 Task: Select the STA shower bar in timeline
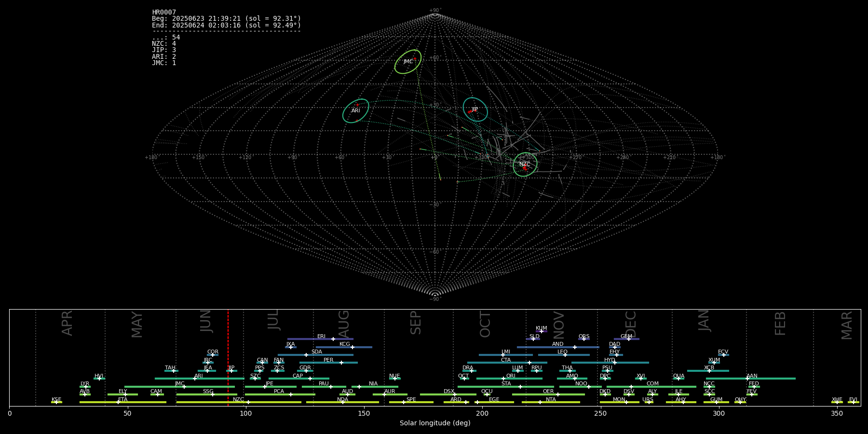506,387
